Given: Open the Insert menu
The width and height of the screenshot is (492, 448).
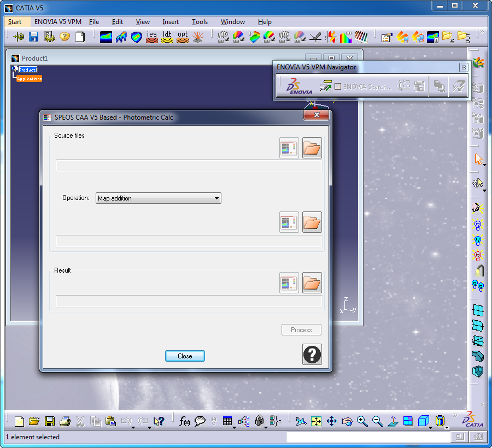Looking at the screenshot, I should click(x=171, y=22).
